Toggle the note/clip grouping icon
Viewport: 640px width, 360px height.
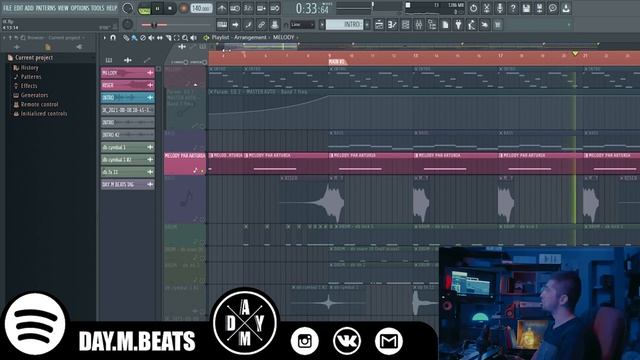(x=248, y=25)
